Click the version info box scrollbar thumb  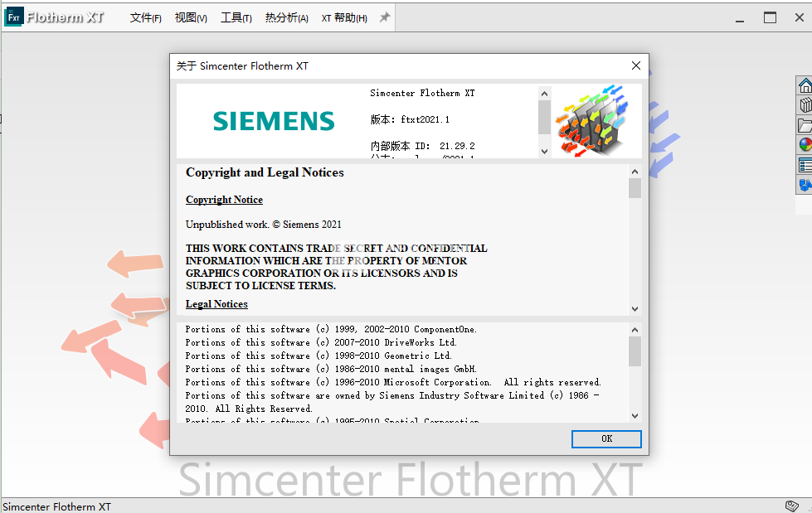544,118
